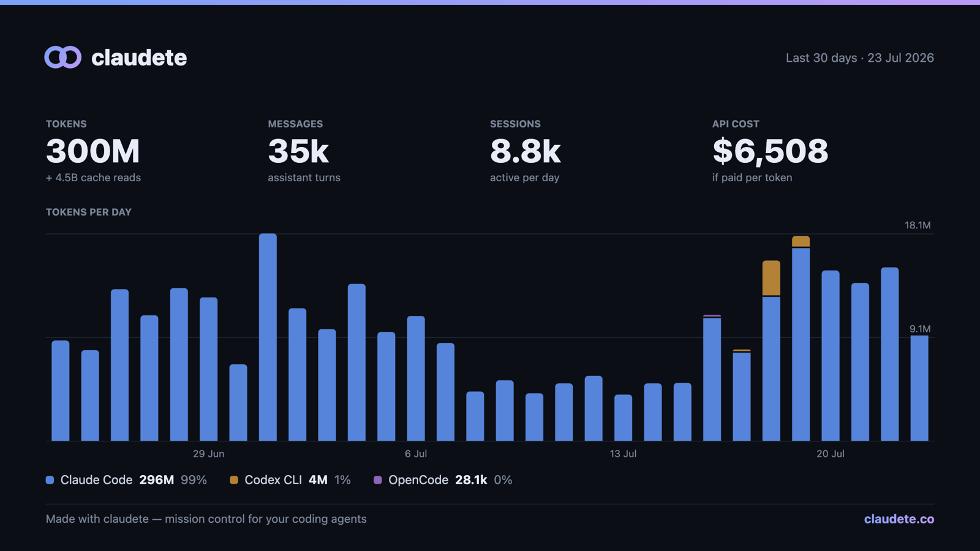Click the 8.8k sessions value
Image resolution: width=980 pixels, height=551 pixels.
(526, 151)
